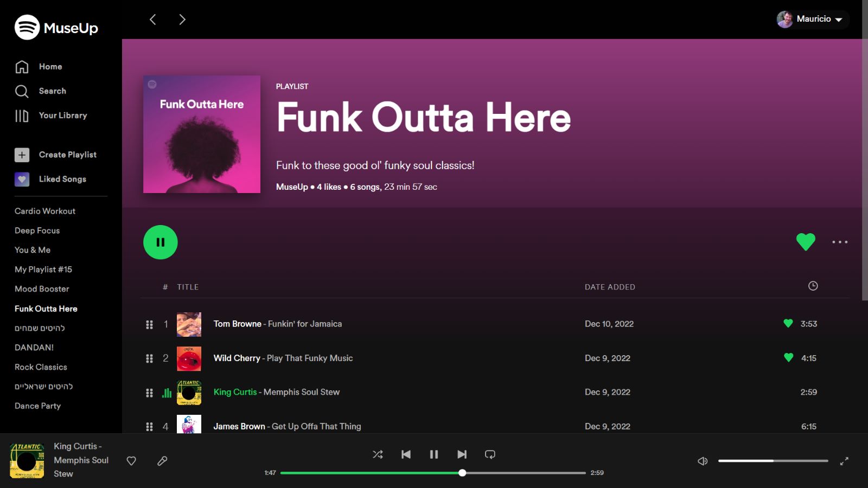Open the Mauricio account dropdown
Screen dimensions: 868x488
coord(813,19)
